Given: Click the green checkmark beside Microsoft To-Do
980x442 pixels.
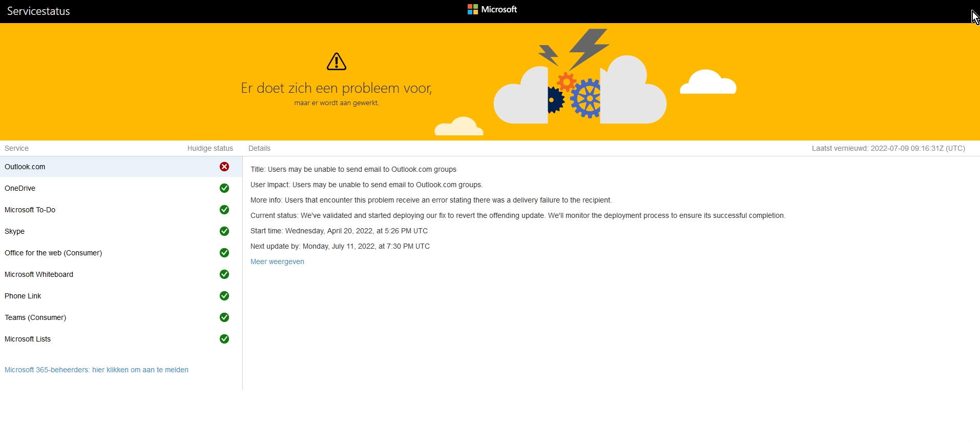Looking at the screenshot, I should (224, 210).
